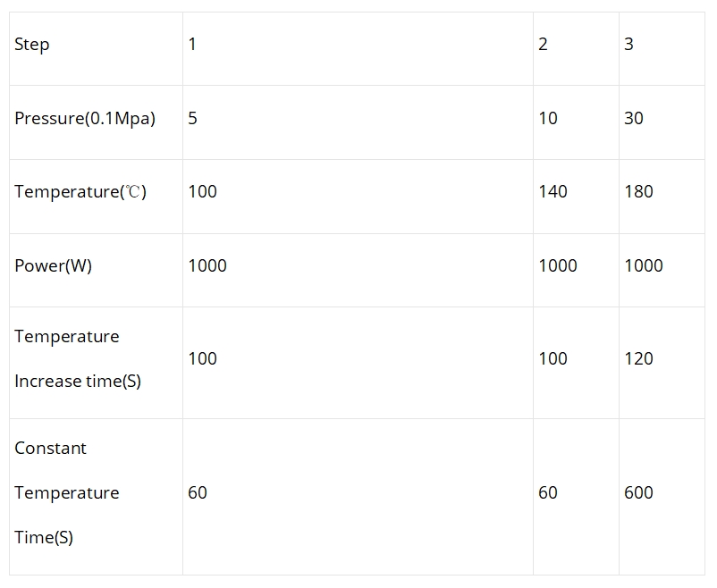
Task: Click the Temperature(℃) row label
Action: (80, 191)
